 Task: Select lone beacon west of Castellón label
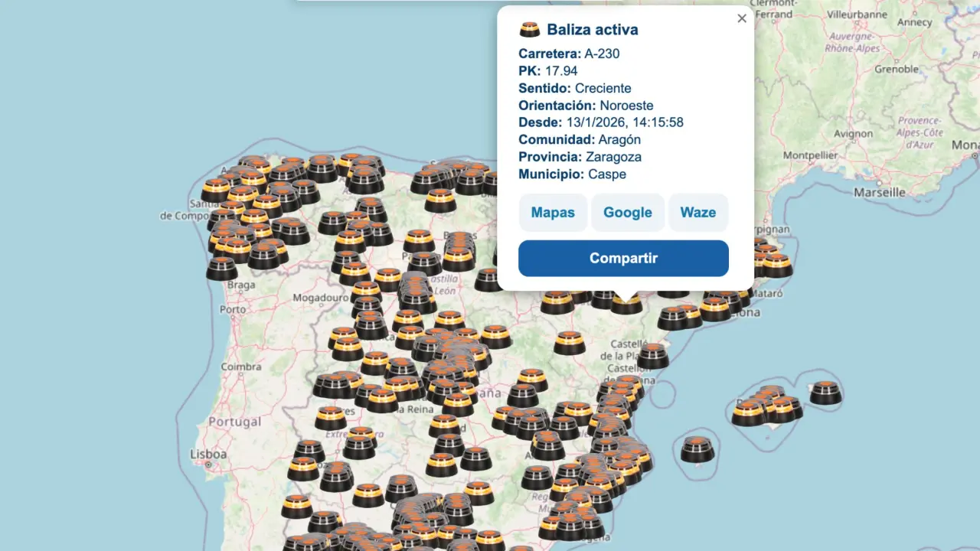pyautogui.click(x=570, y=343)
